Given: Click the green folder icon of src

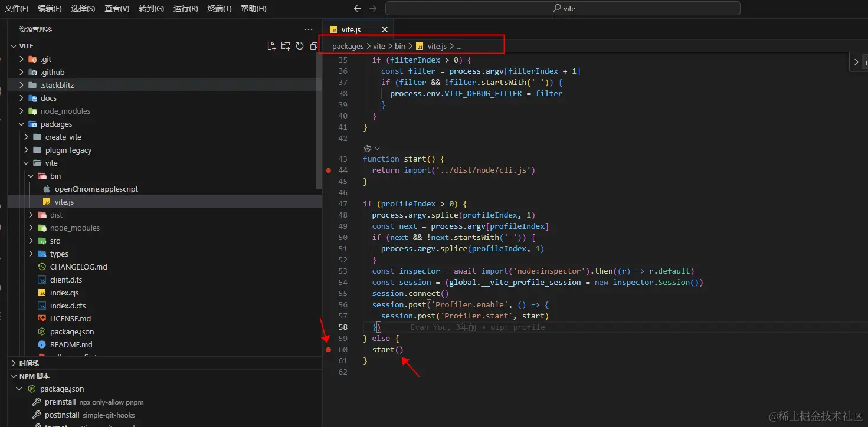Looking at the screenshot, I should click(x=42, y=241).
